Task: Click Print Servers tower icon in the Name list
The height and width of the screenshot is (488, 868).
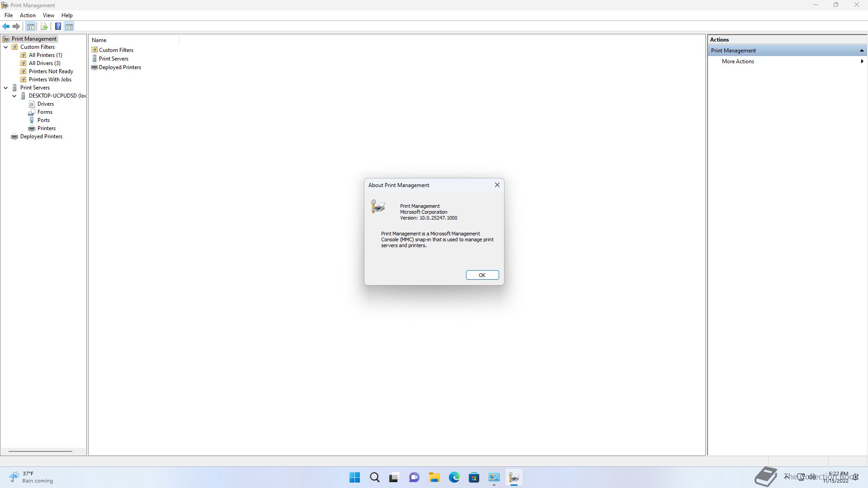Action: pyautogui.click(x=94, y=58)
